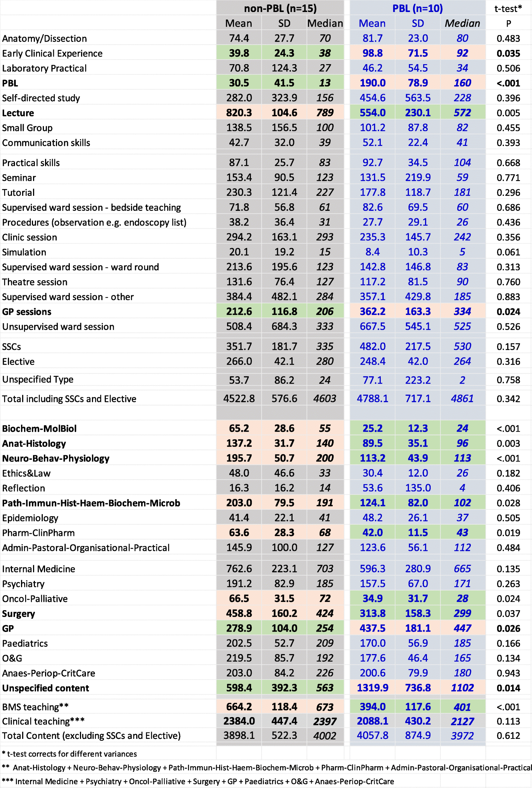The height and width of the screenshot is (788, 532).
Task: Click 'Path-Immun-Hist-Haem-Biochem-Microb' row label
Action: click(x=91, y=503)
